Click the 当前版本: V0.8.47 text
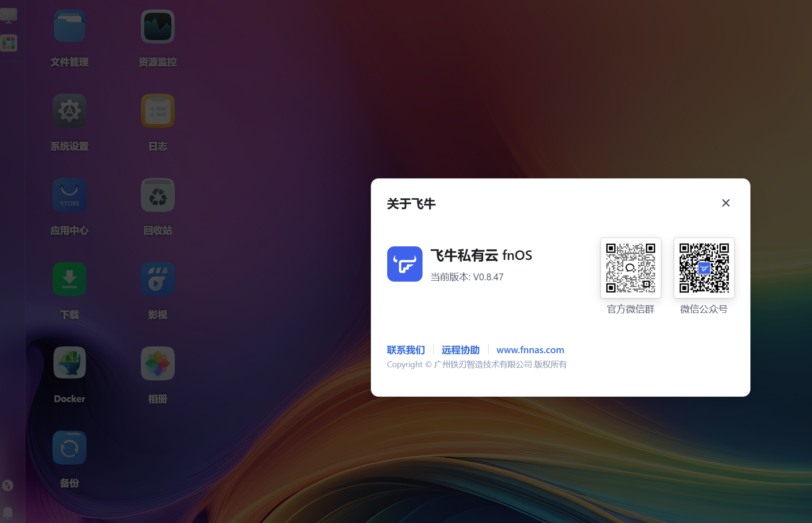Screen dimensions: 812x523 point(467,277)
